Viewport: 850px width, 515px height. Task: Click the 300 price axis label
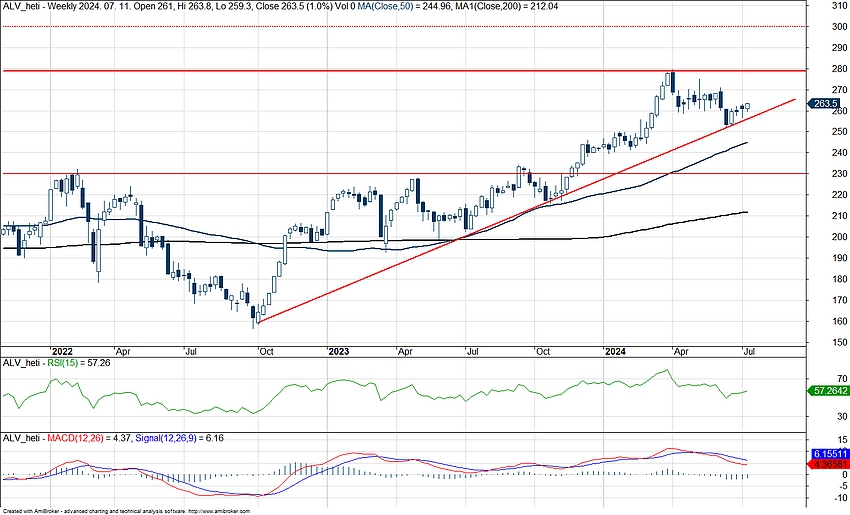839,27
